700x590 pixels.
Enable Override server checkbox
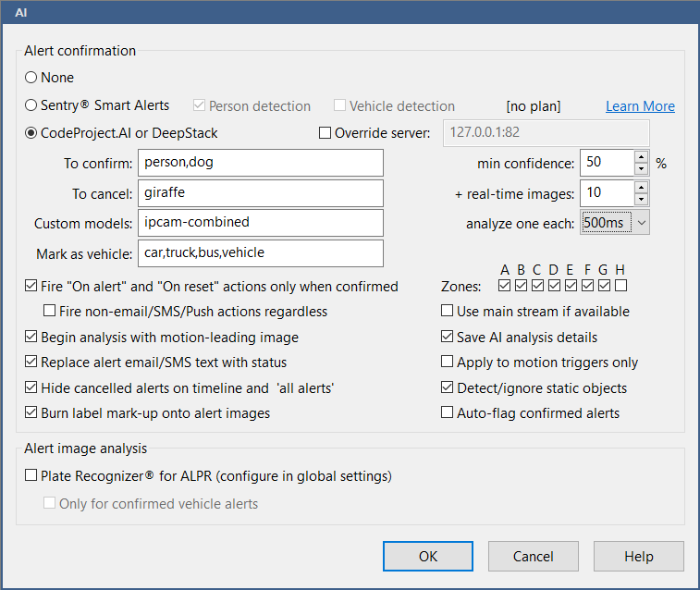click(325, 133)
